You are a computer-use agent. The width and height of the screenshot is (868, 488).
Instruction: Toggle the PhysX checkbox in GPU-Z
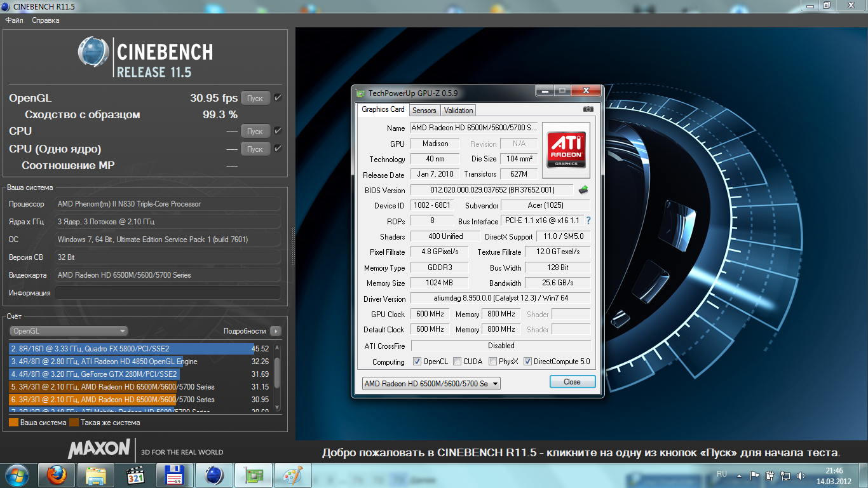click(492, 362)
